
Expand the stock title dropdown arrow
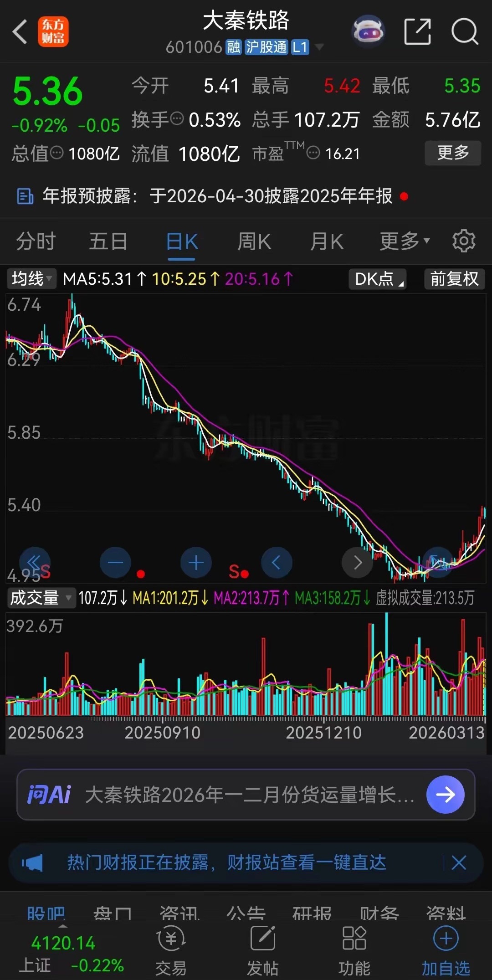tap(319, 47)
